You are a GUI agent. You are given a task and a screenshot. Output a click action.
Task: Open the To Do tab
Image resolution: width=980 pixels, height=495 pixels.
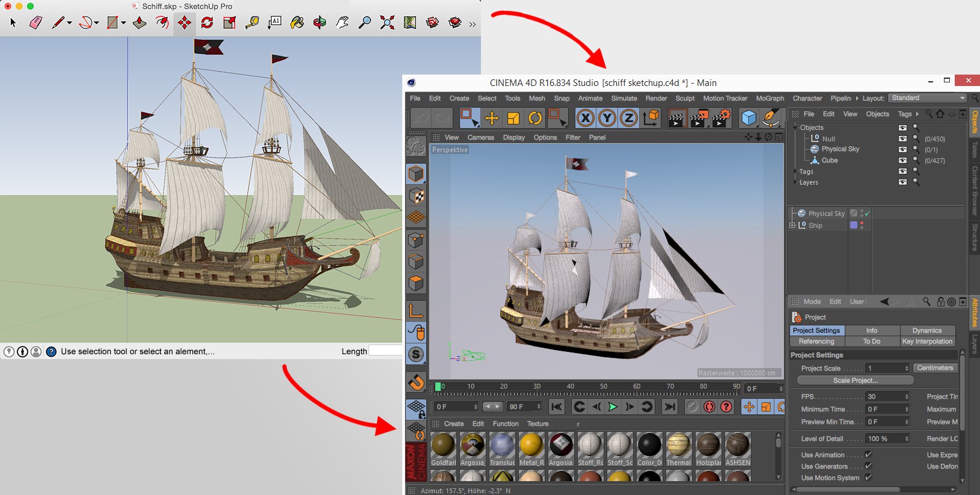click(872, 342)
